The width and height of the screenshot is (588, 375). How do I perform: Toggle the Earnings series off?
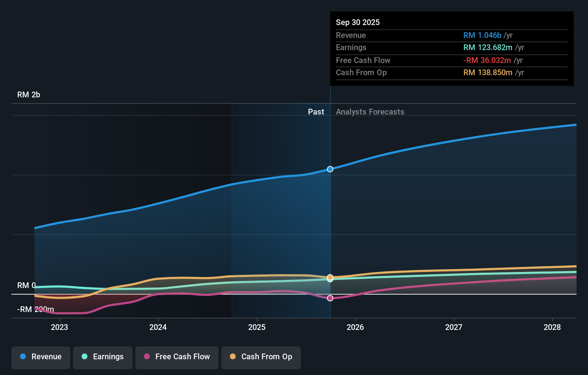click(x=103, y=357)
